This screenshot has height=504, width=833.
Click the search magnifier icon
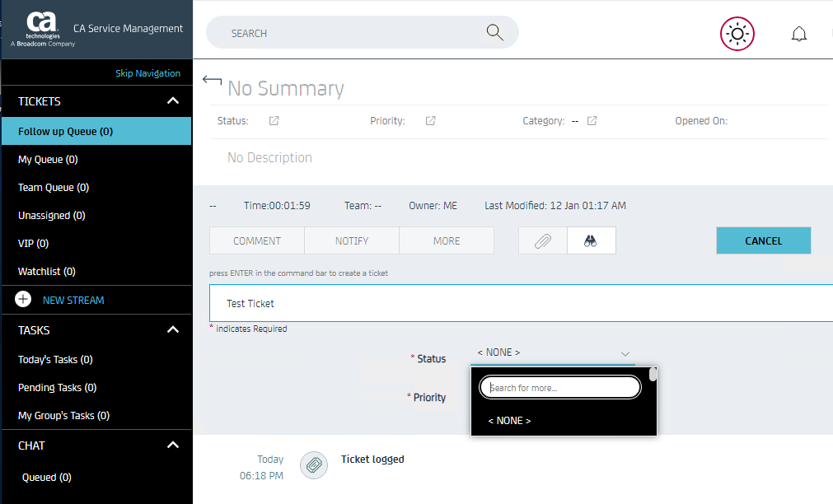[494, 32]
